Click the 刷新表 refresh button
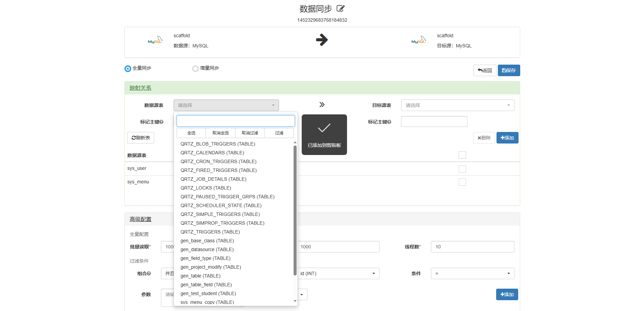644x311 pixels. pyautogui.click(x=141, y=138)
